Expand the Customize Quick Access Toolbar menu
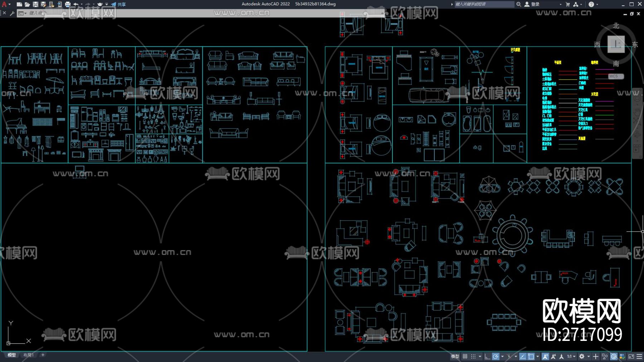644x362 pixels. point(107,4)
